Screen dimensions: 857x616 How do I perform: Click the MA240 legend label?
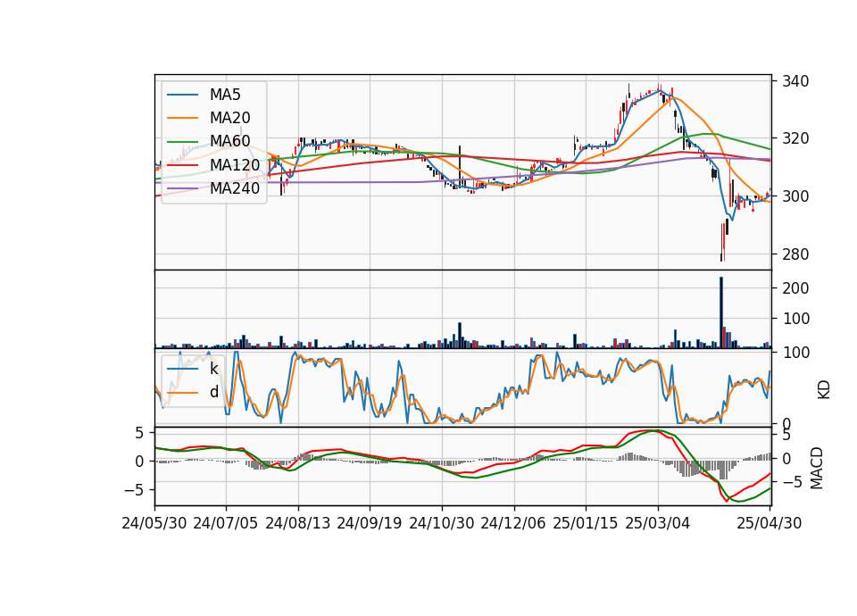[x=235, y=188]
